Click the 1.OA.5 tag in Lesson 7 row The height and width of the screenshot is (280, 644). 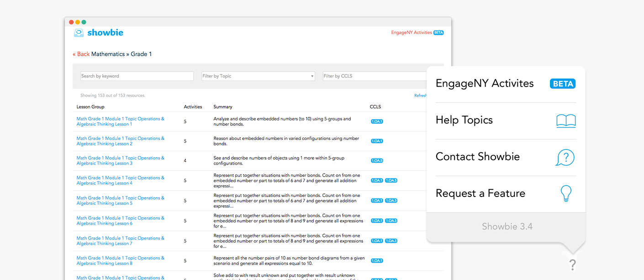pyautogui.click(x=391, y=241)
